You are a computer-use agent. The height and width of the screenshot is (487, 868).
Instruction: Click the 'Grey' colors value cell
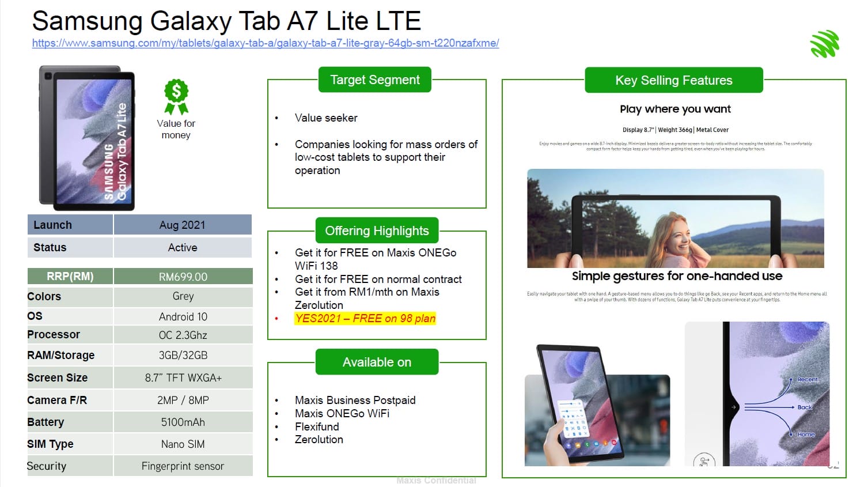tap(183, 296)
